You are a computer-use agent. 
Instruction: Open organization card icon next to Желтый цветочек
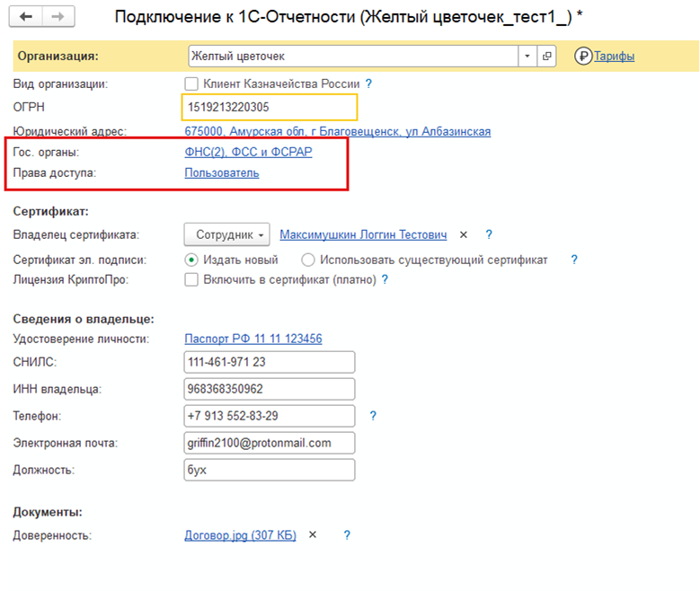point(546,57)
